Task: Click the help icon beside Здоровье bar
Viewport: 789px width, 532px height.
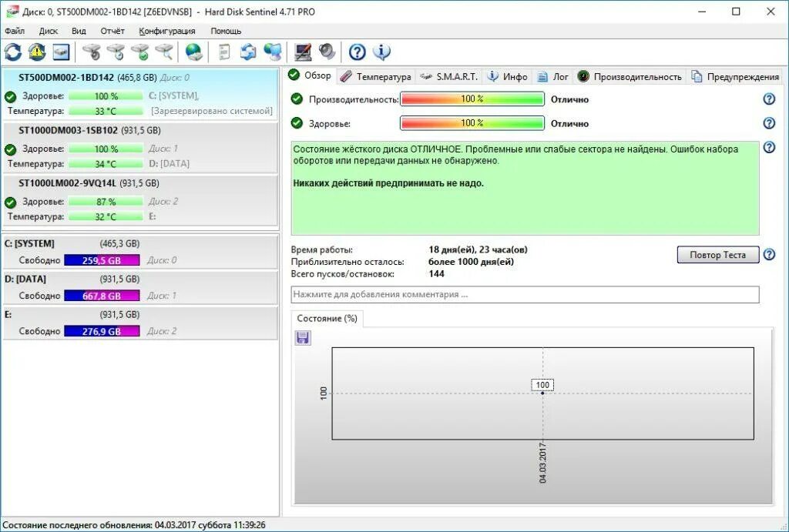Action: tap(769, 123)
